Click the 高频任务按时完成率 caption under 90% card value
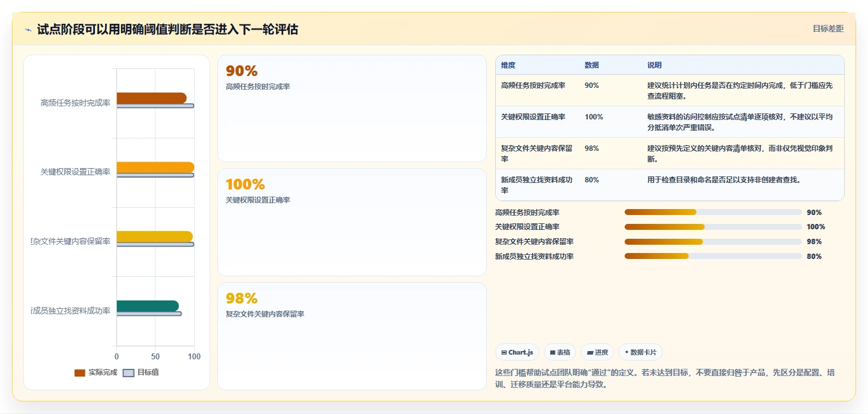This screenshot has height=414, width=868. click(x=258, y=87)
